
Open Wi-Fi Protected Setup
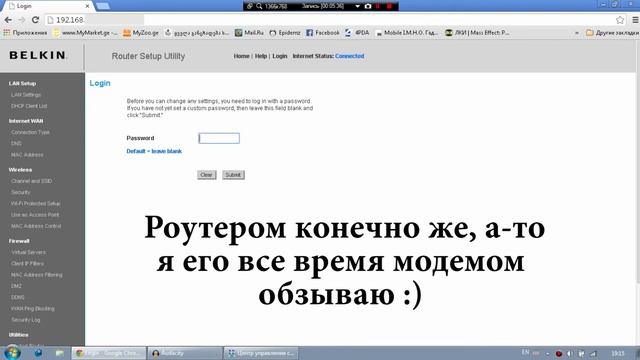36,203
